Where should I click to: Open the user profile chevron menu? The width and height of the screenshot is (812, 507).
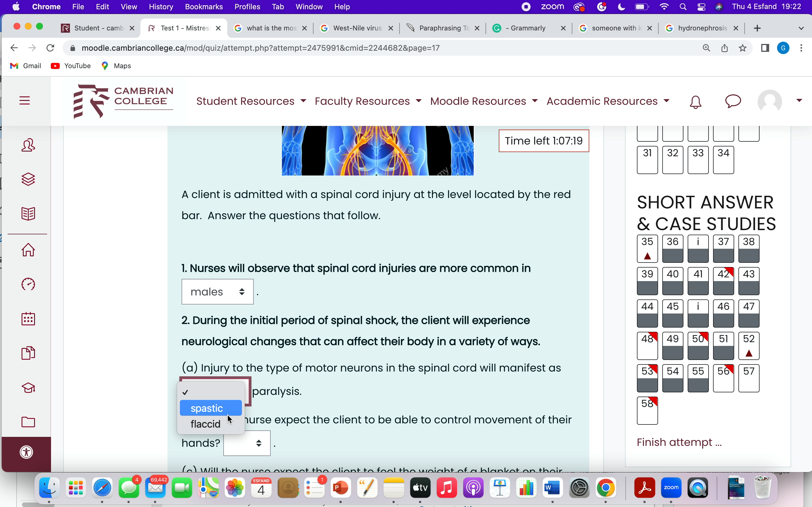[799, 100]
